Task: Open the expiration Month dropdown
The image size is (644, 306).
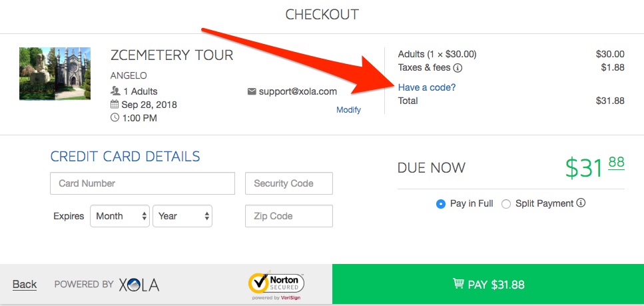Action: [x=119, y=216]
